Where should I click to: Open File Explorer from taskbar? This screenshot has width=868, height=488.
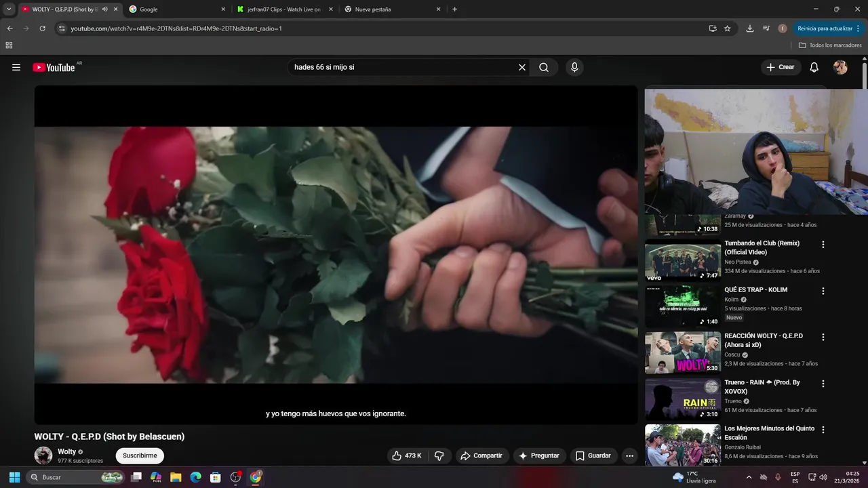click(x=176, y=477)
